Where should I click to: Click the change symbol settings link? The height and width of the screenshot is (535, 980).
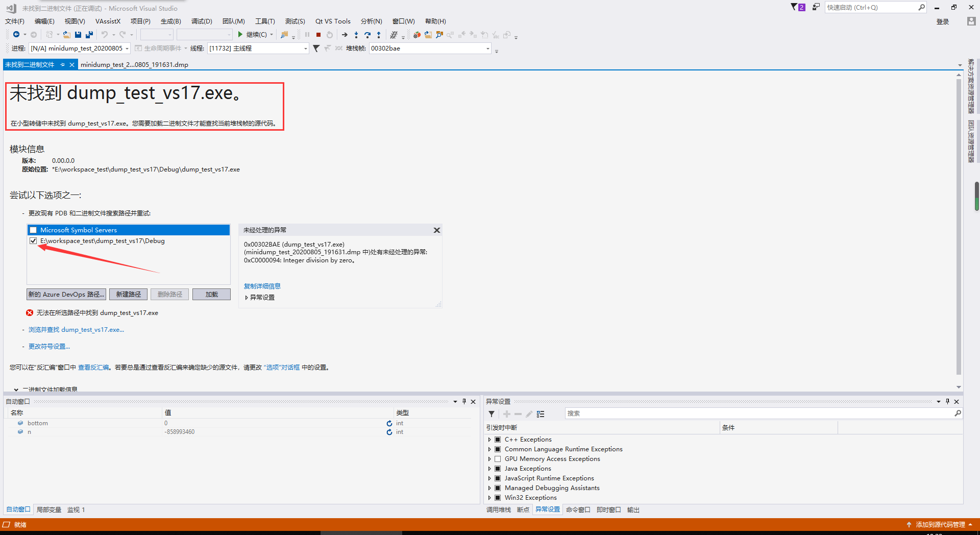pos(49,347)
